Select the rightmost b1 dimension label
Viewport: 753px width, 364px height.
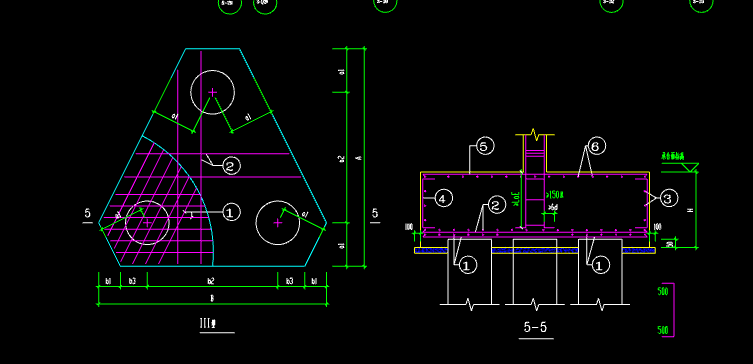click(x=315, y=281)
